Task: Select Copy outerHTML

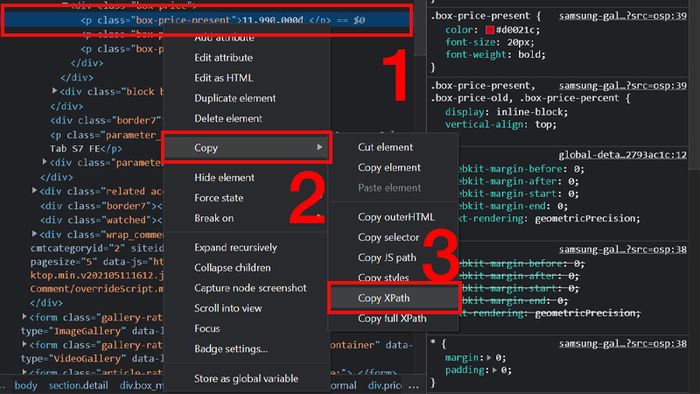Action: [396, 217]
